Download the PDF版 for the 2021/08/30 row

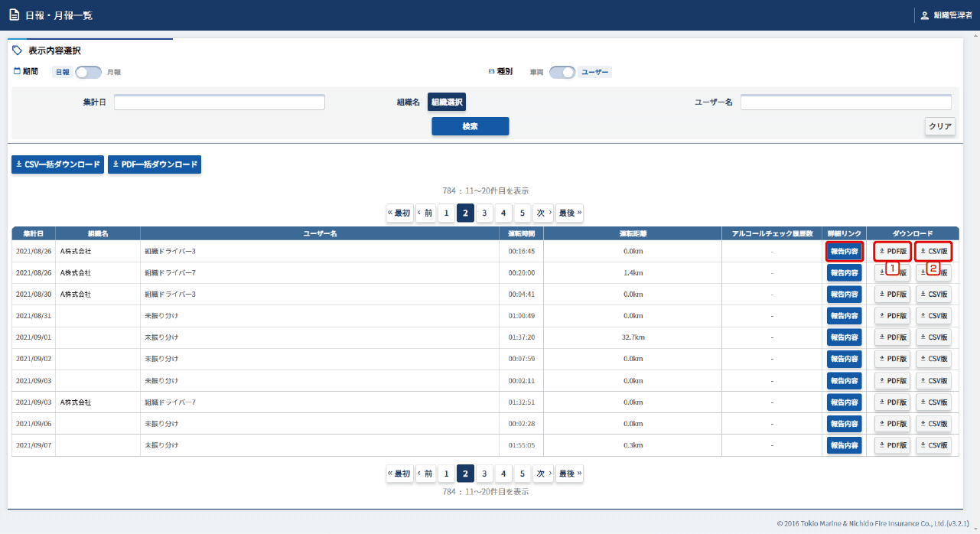pyautogui.click(x=892, y=295)
